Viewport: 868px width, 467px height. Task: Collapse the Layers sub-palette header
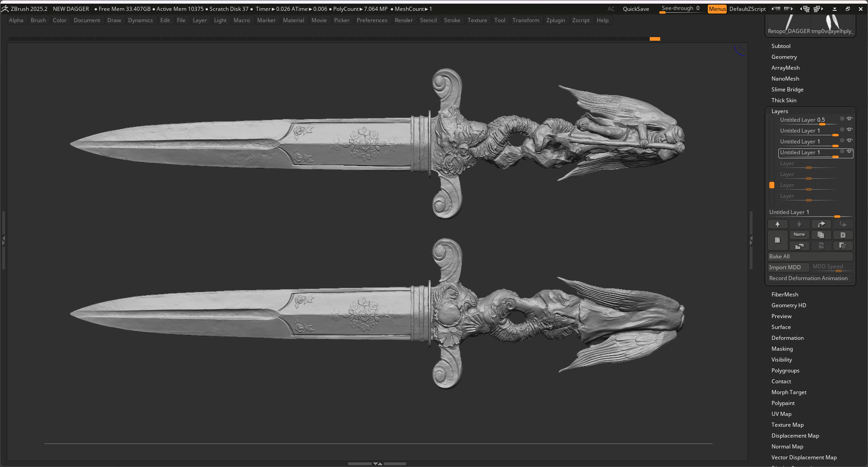click(779, 111)
